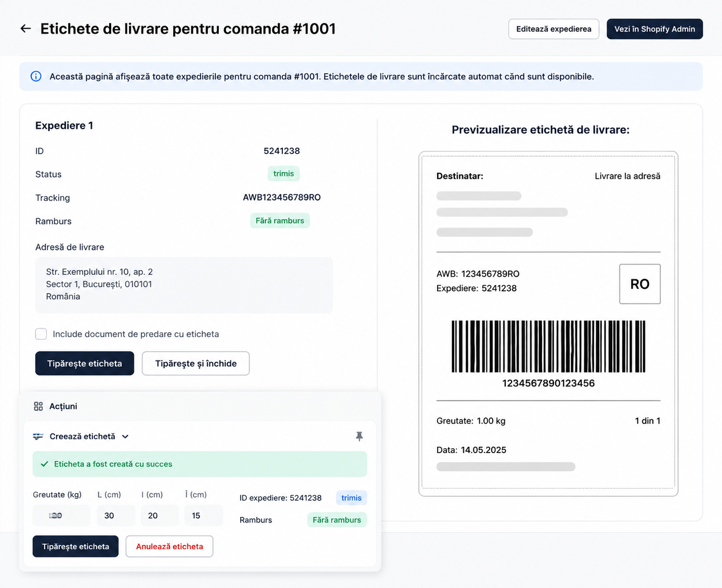Click Anulează eticheta button
This screenshot has height=588, width=722.
click(169, 546)
